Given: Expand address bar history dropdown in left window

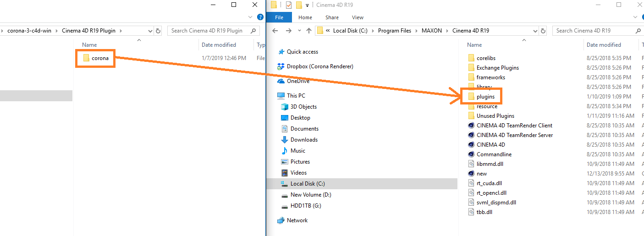Looking at the screenshot, I should point(150,31).
